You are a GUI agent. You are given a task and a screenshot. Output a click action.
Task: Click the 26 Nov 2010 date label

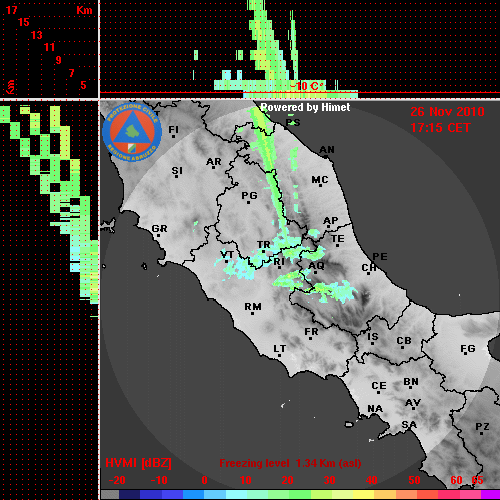(x=447, y=112)
